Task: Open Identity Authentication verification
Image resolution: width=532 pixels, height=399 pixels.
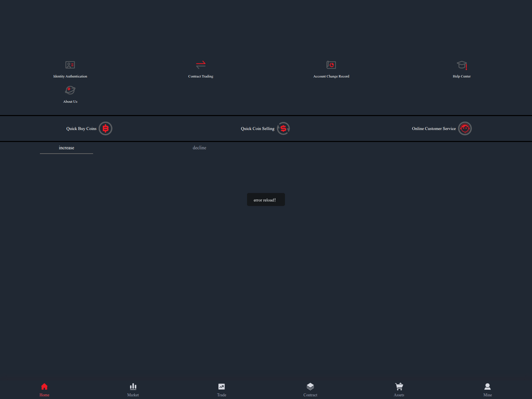Action: (x=70, y=65)
